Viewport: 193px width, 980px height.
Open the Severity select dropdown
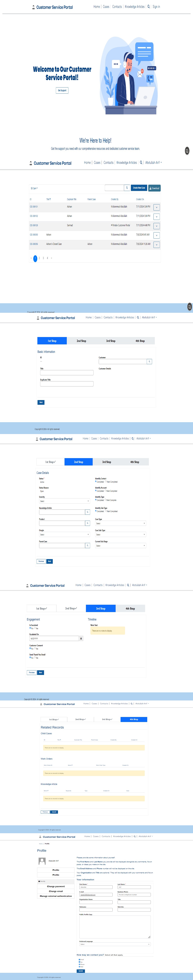click(65, 501)
